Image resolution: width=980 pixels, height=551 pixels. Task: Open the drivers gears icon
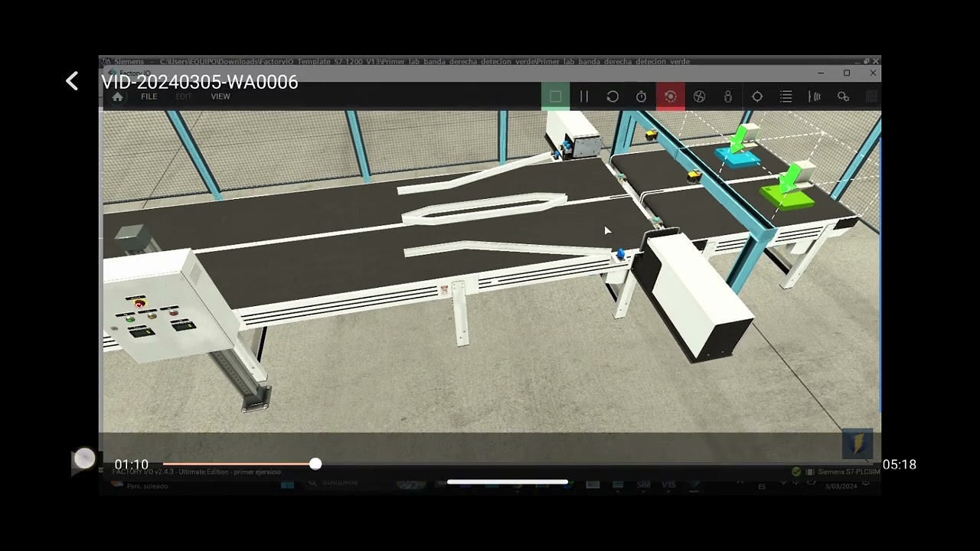click(x=843, y=96)
